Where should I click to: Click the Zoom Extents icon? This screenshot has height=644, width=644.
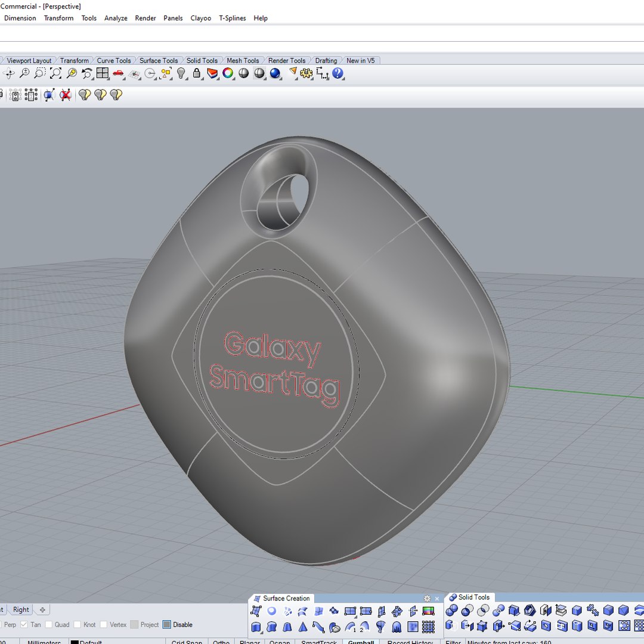pos(55,73)
